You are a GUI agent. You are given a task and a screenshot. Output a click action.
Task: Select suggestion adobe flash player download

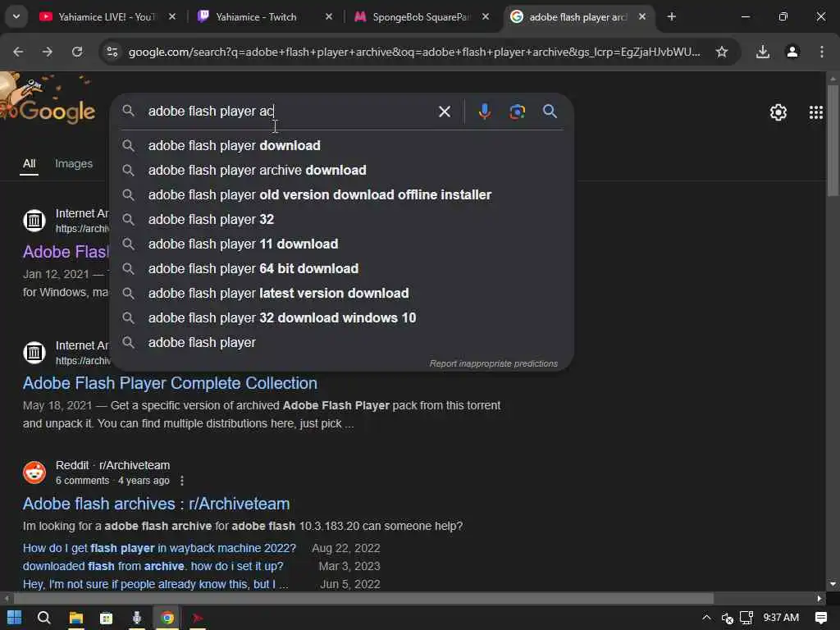click(x=342, y=146)
